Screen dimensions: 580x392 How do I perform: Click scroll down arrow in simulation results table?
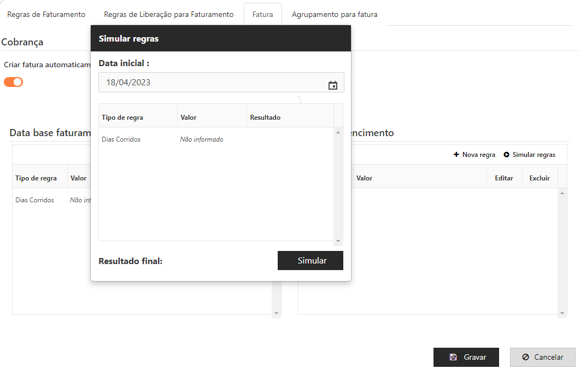click(338, 241)
